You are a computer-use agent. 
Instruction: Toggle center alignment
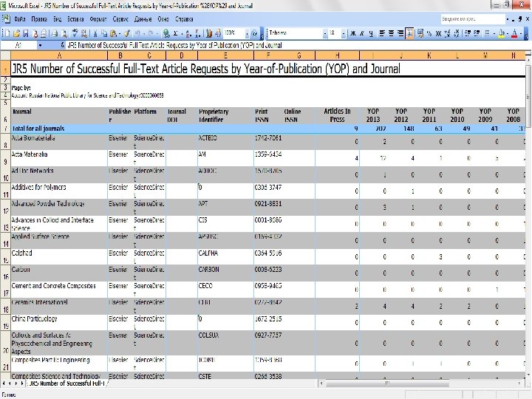pos(391,33)
